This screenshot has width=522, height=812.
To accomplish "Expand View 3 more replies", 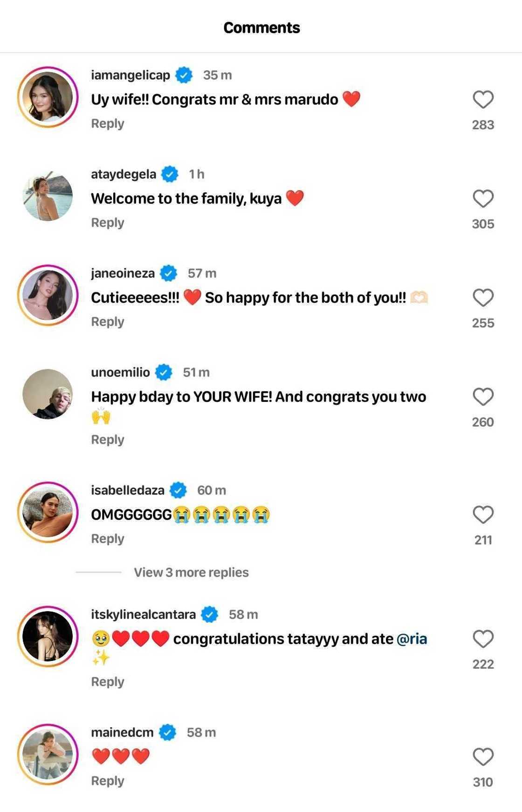I will pyautogui.click(x=191, y=572).
